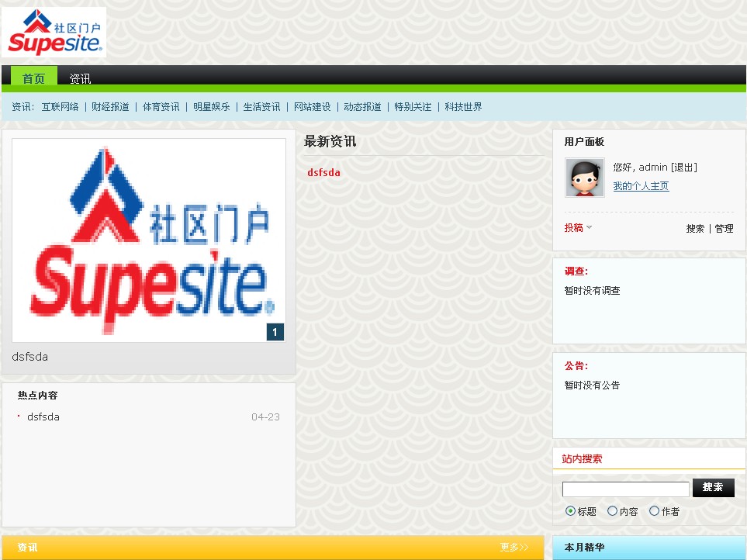Go to 生活资讯 category
The width and height of the screenshot is (747, 560).
pyautogui.click(x=261, y=107)
